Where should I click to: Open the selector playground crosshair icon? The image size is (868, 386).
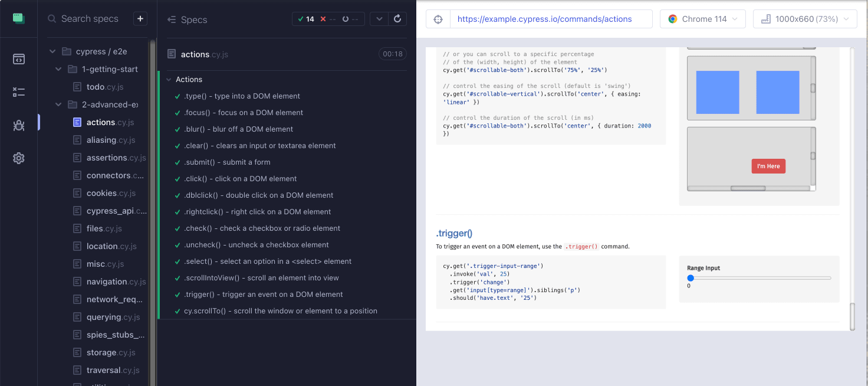(x=438, y=19)
